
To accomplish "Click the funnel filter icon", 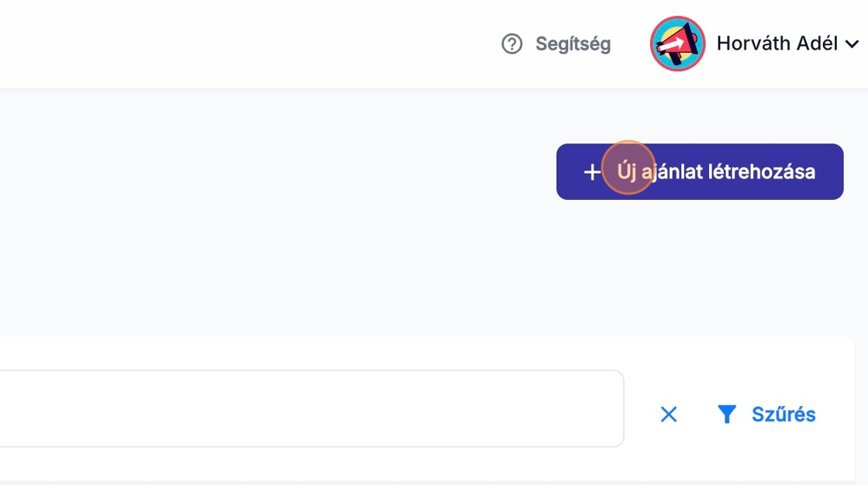I will click(726, 414).
